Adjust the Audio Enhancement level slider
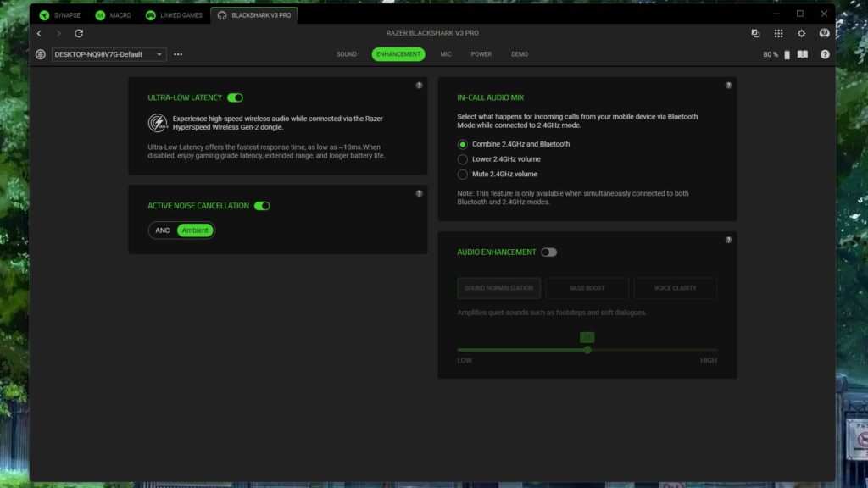868x488 pixels. coord(588,349)
